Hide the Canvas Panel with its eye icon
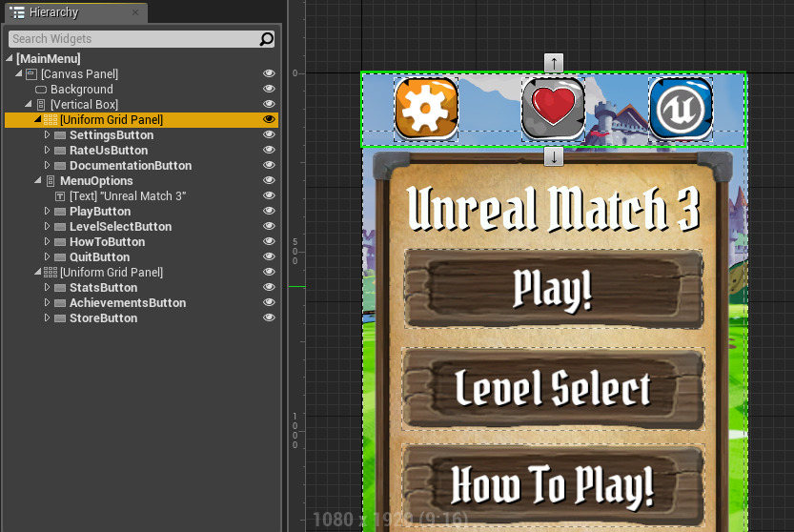The width and height of the screenshot is (794, 532). point(269,73)
